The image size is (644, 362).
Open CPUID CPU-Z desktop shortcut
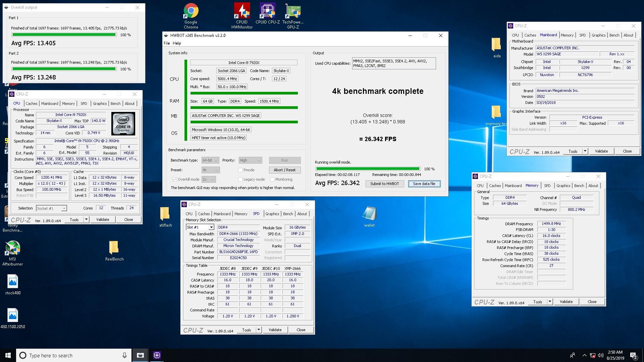[x=267, y=13]
